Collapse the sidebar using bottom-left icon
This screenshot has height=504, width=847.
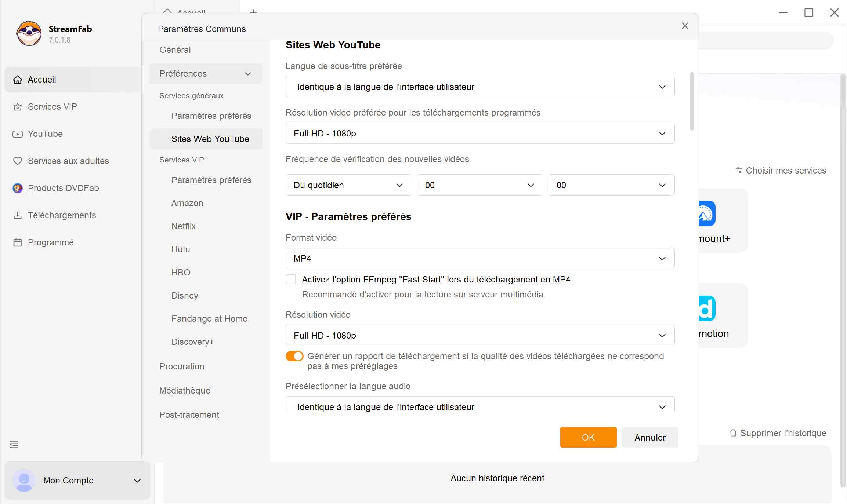[x=14, y=444]
